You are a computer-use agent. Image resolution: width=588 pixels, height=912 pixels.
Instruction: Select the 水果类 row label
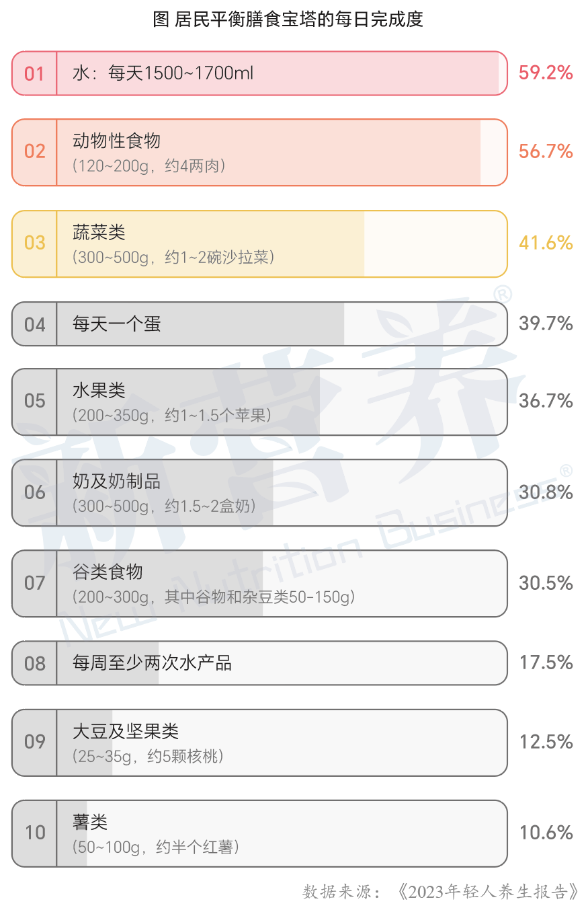99,391
